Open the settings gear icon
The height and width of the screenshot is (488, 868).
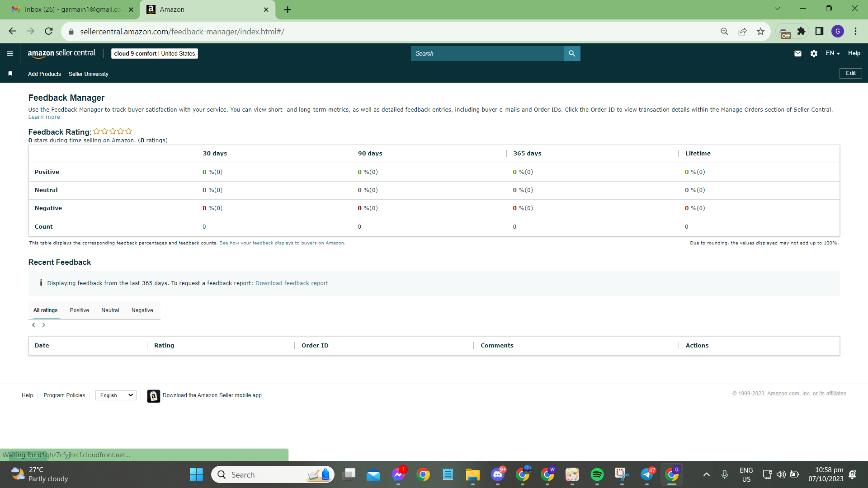point(814,53)
